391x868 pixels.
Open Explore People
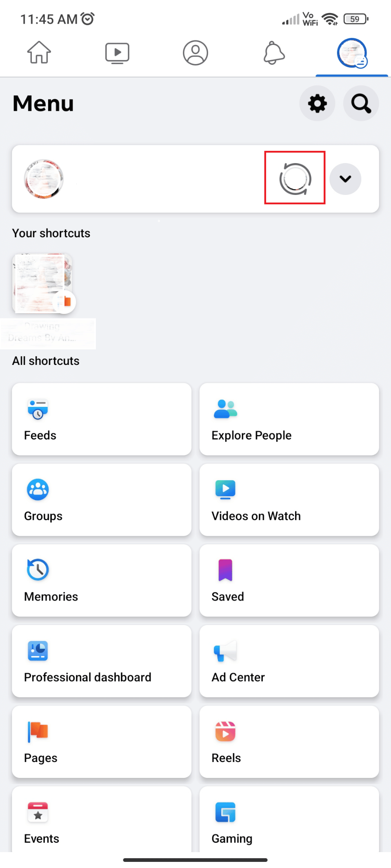click(x=289, y=419)
